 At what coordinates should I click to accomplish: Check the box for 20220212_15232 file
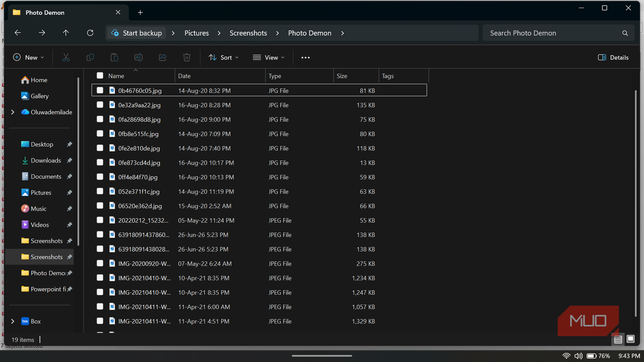pyautogui.click(x=100, y=220)
